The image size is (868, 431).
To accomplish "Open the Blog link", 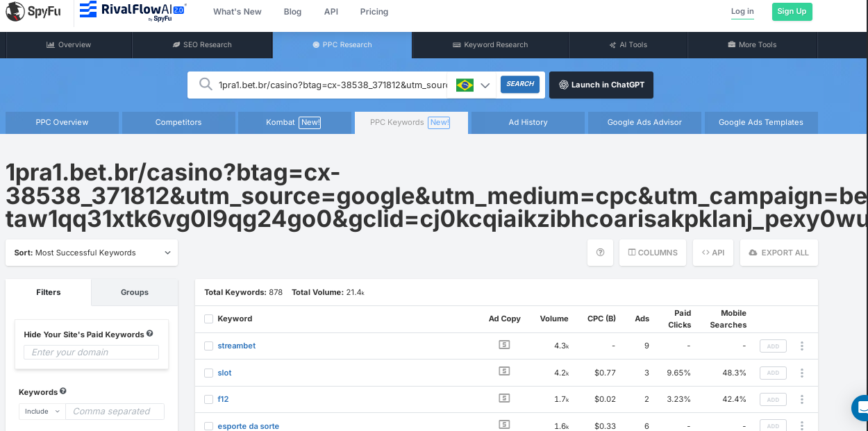I will 293,12.
